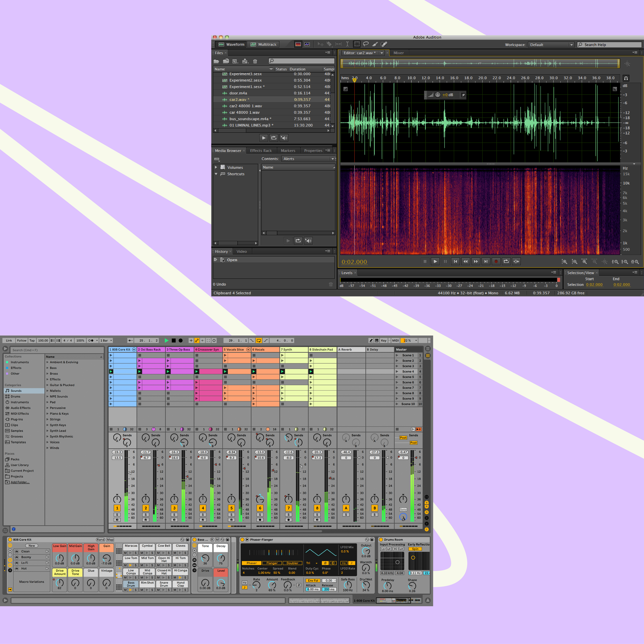Toggle loop playback in Audition editor

506,261
